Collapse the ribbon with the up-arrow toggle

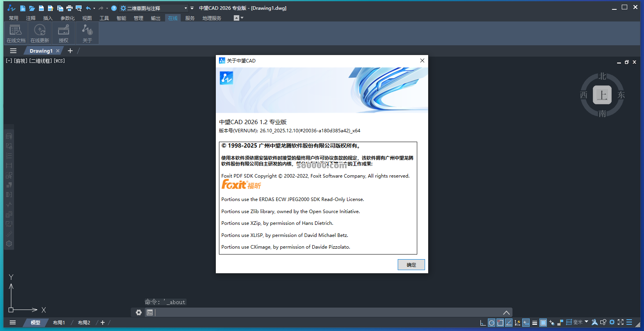[x=236, y=18]
